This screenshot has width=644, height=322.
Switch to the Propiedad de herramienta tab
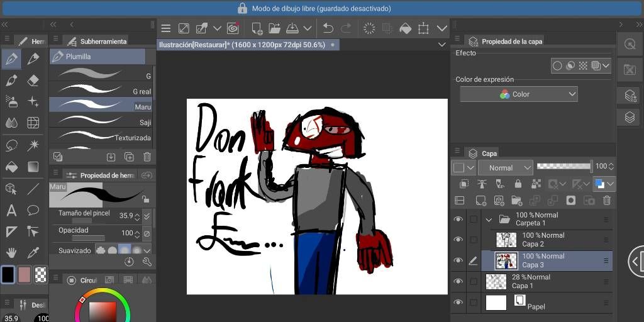[101, 175]
